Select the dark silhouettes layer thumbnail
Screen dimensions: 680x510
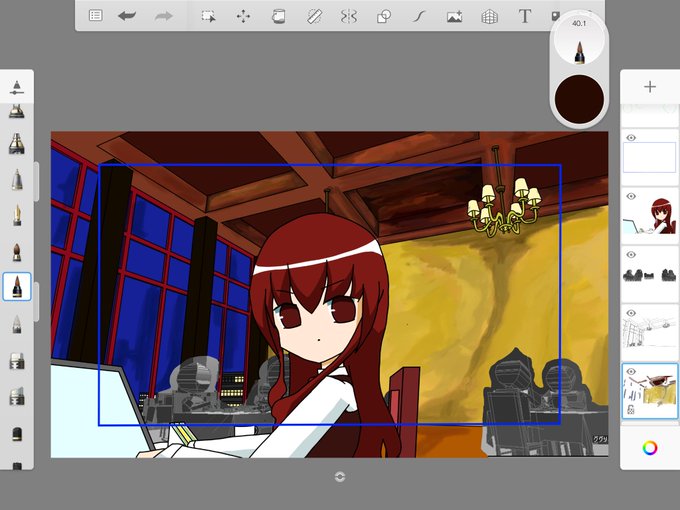coord(650,274)
